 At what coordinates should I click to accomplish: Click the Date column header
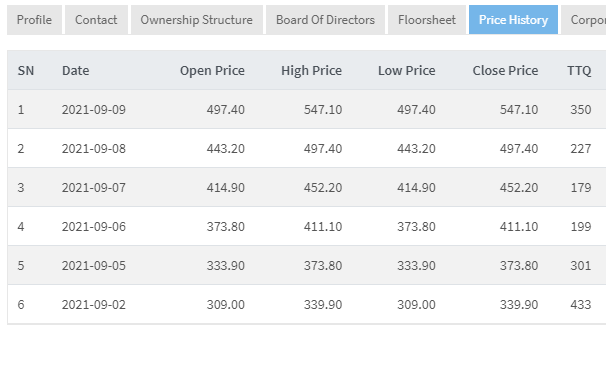pyautogui.click(x=76, y=71)
